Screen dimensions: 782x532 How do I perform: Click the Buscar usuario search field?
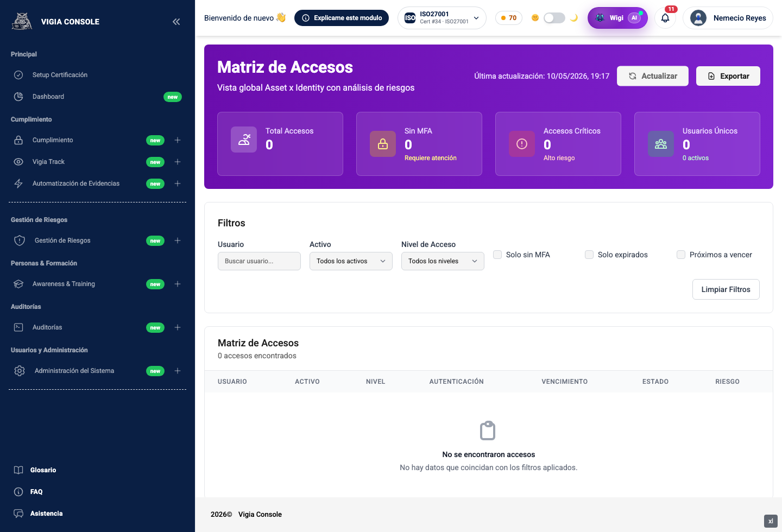[259, 261]
